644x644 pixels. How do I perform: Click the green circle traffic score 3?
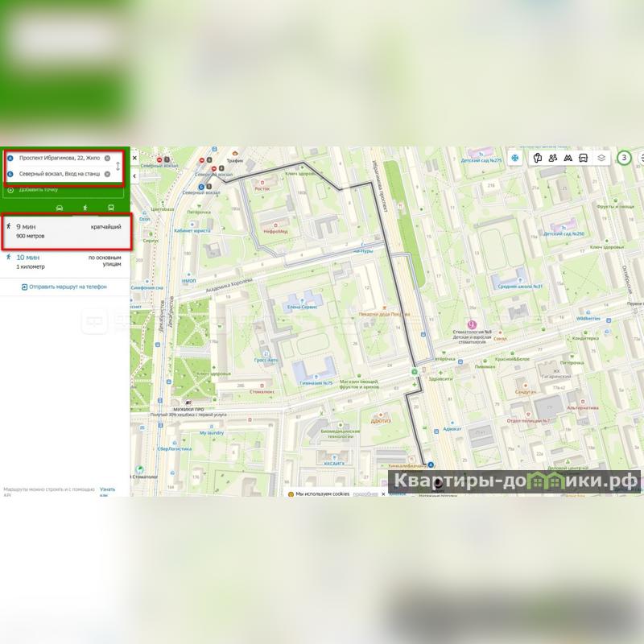[624, 158]
